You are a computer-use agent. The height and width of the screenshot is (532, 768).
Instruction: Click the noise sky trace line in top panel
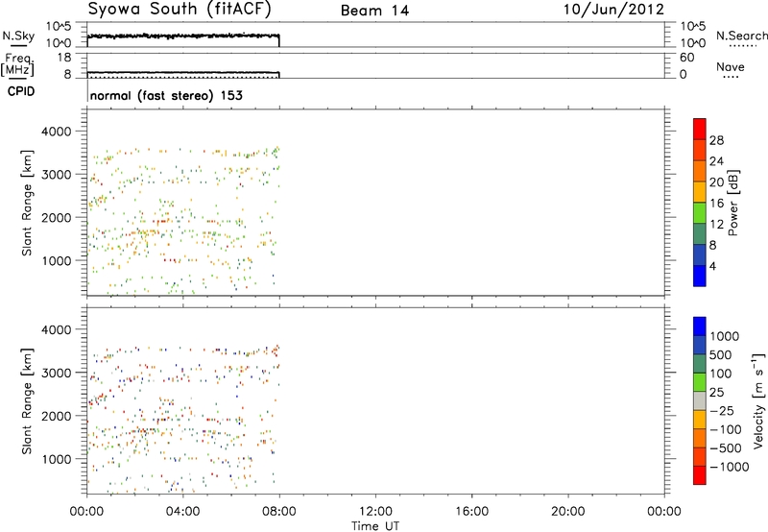pos(183,36)
